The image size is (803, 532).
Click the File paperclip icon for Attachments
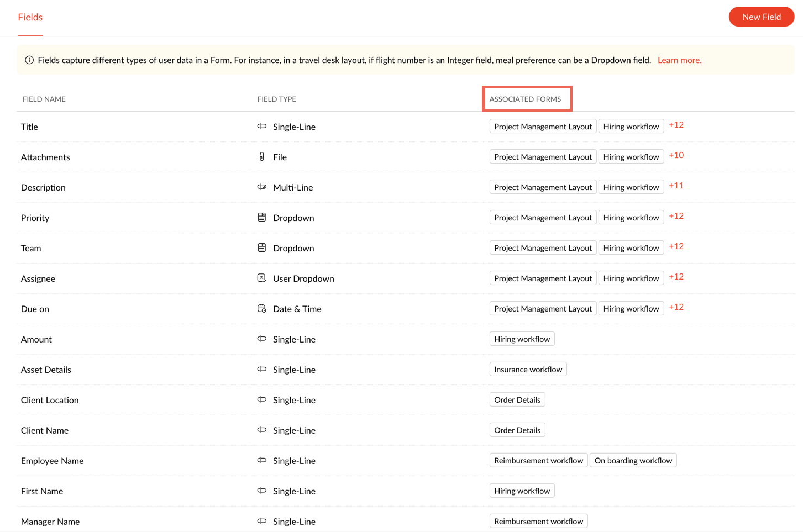262,157
